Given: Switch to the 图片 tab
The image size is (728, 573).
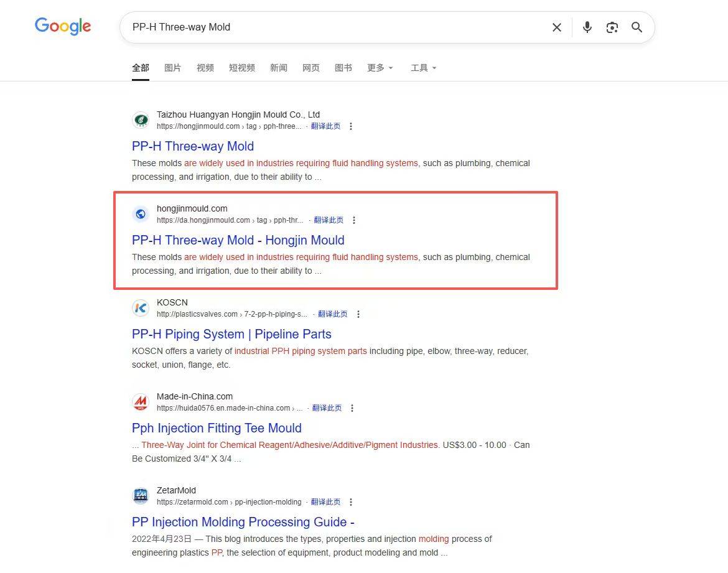Looking at the screenshot, I should point(172,68).
